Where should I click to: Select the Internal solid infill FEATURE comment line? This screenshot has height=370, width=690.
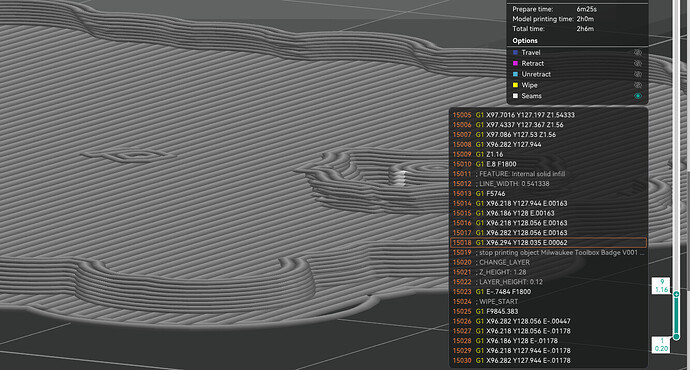pos(548,174)
